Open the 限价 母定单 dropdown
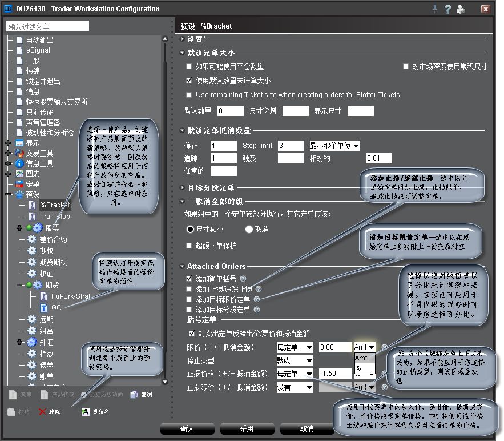The height and width of the screenshot is (441, 504). click(295, 347)
